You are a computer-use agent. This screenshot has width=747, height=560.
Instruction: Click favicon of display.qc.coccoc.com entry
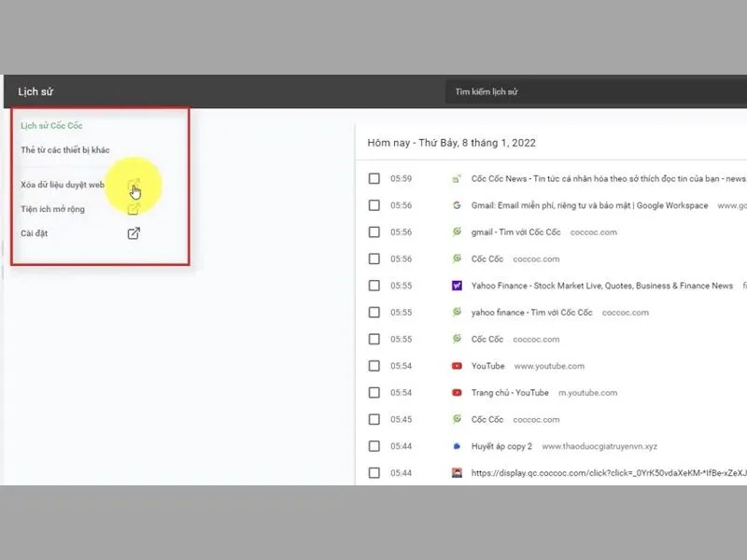tap(457, 473)
